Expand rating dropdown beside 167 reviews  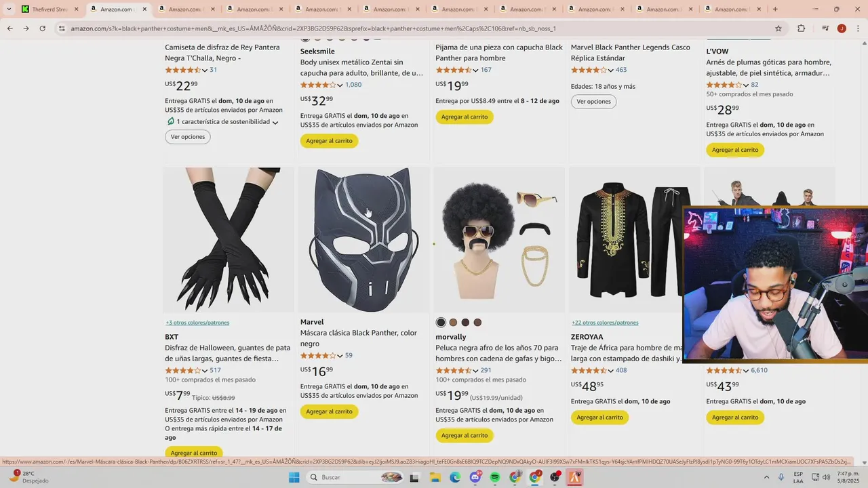pyautogui.click(x=475, y=70)
